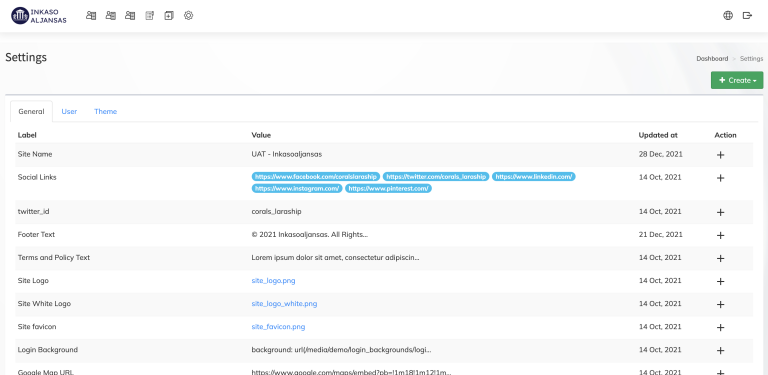Click the www.instagram.com tag
Image resolution: width=768 pixels, height=375 pixels.
click(297, 188)
